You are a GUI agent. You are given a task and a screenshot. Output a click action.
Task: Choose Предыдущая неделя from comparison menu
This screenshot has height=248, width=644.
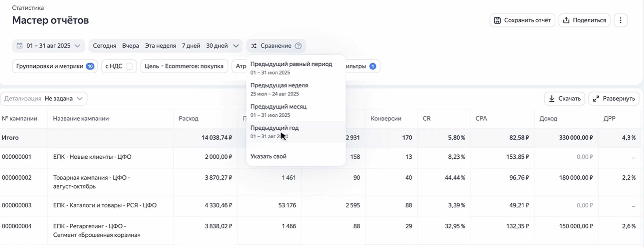pyautogui.click(x=279, y=85)
